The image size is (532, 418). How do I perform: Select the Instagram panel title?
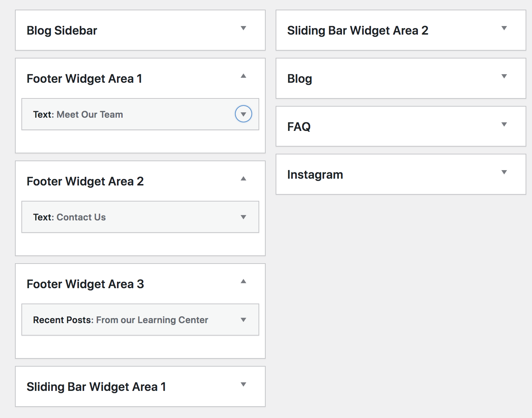315,174
